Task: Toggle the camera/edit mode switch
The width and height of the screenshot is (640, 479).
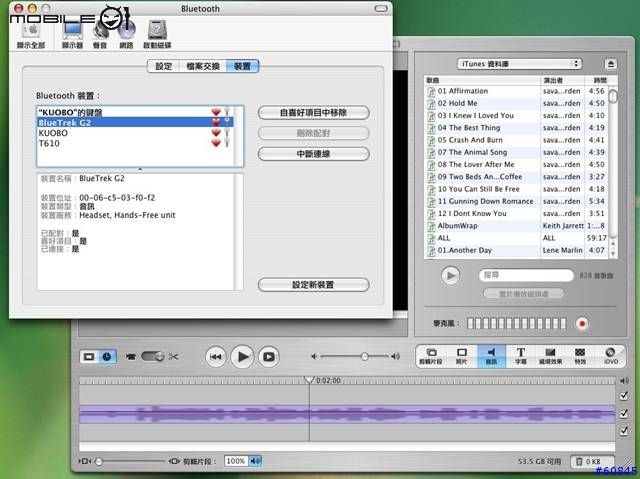Action: pos(152,357)
